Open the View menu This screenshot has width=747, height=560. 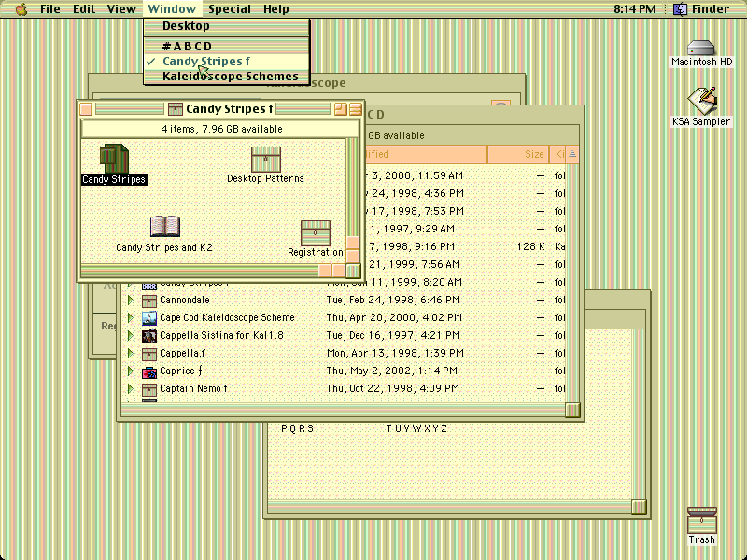point(121,9)
